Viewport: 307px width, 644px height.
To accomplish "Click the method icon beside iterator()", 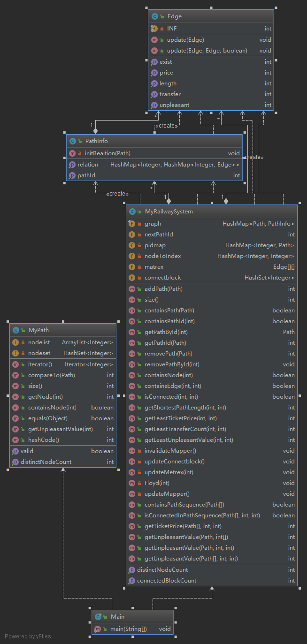I will pos(15,364).
